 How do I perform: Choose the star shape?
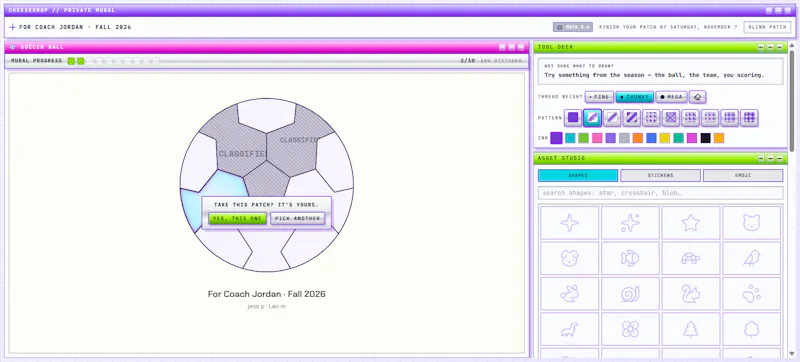click(x=691, y=223)
